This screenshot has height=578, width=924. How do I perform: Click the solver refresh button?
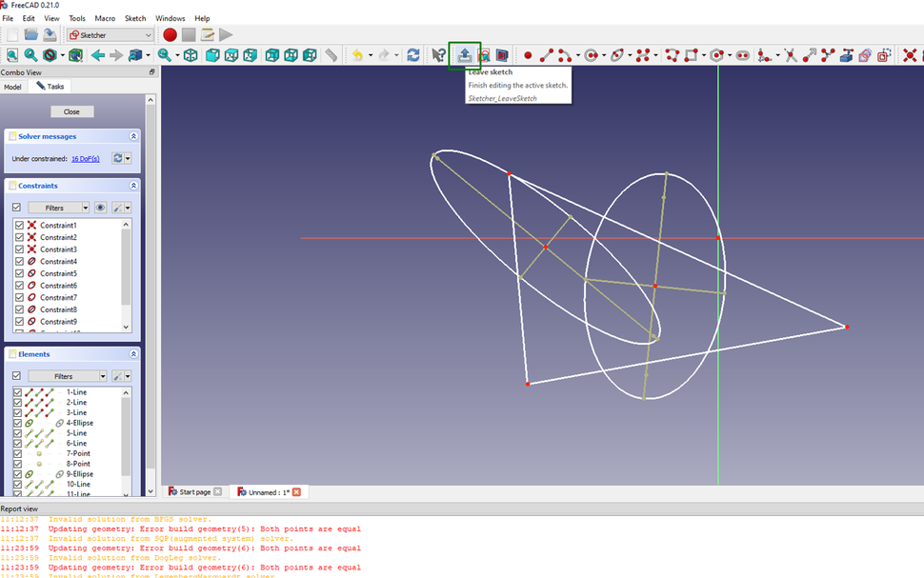point(118,158)
